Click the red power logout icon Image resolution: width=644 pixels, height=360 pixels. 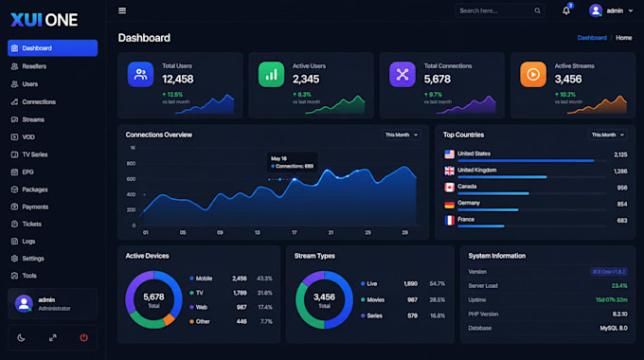(x=83, y=337)
